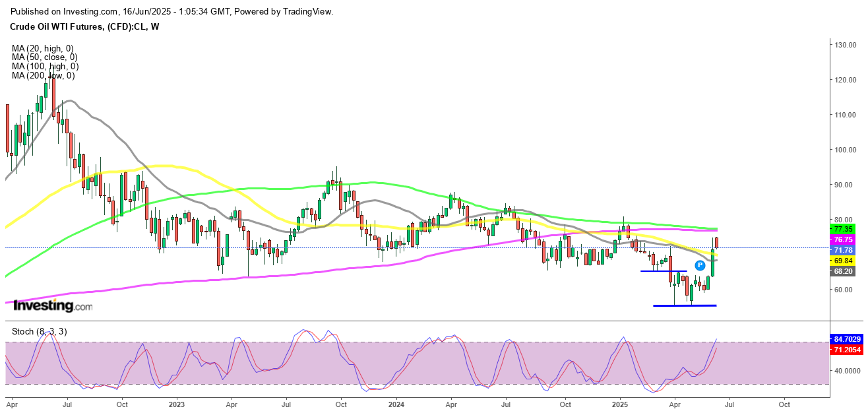Click the lower blue horizontal support line
Image resolution: width=868 pixels, height=413 pixels.
(684, 305)
